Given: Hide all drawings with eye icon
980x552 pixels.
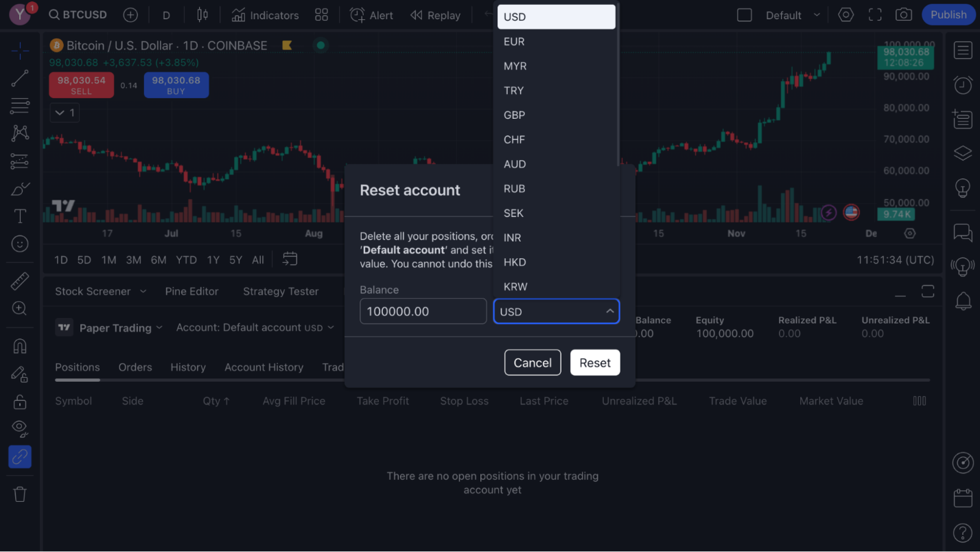Looking at the screenshot, I should tap(20, 429).
